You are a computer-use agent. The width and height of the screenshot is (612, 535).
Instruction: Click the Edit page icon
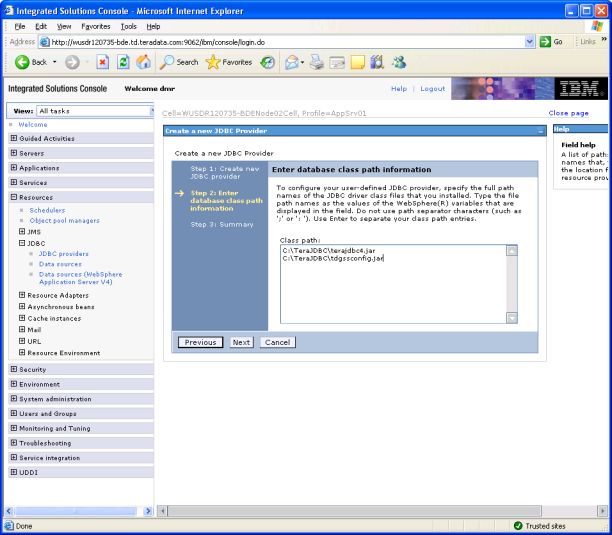pyautogui.click(x=337, y=62)
